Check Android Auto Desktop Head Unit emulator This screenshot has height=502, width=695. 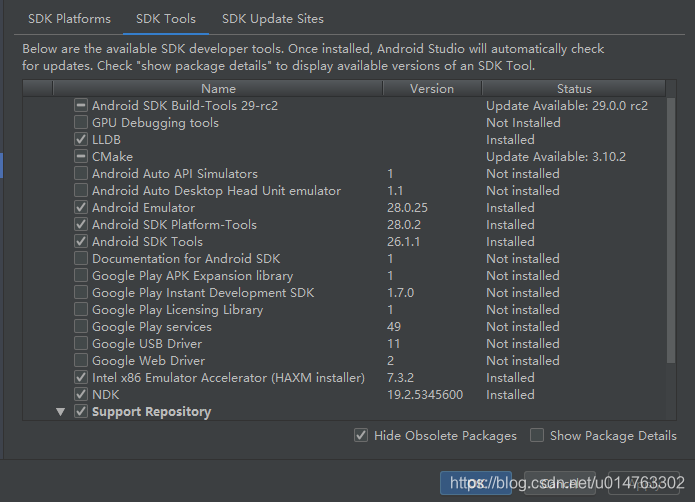(x=81, y=191)
